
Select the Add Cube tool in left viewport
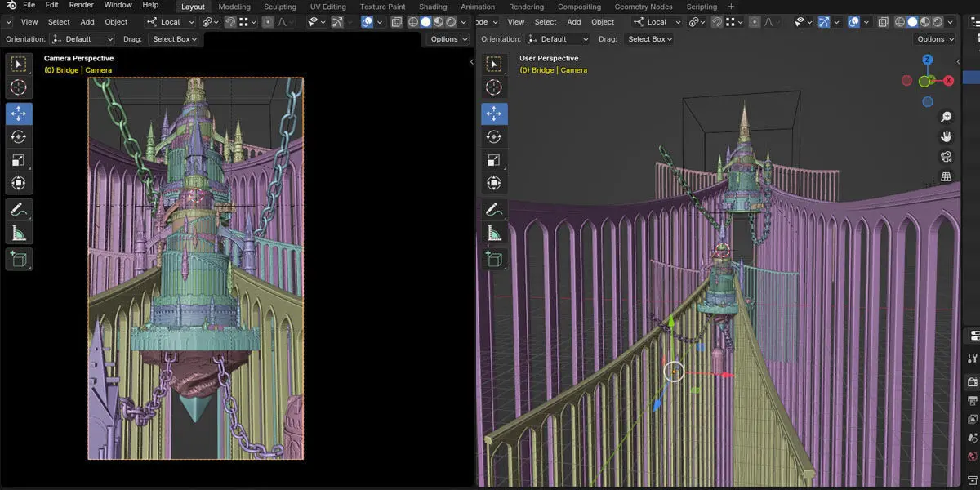pyautogui.click(x=19, y=260)
